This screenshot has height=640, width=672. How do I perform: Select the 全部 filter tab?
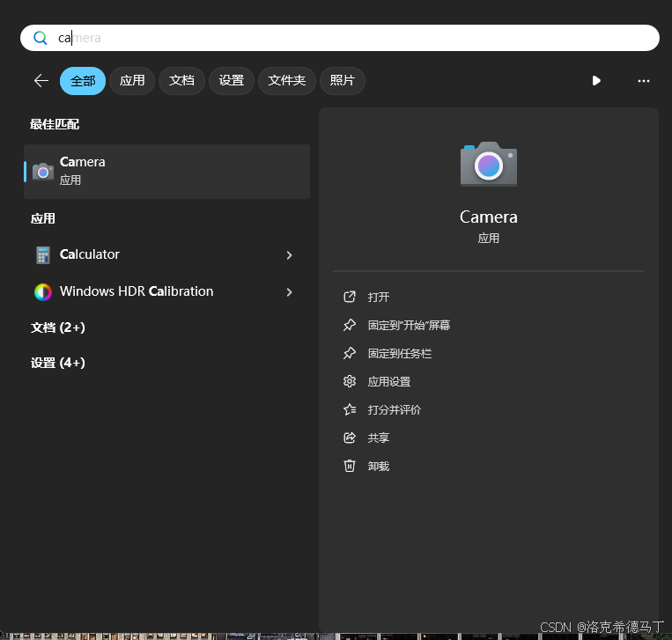point(83,80)
